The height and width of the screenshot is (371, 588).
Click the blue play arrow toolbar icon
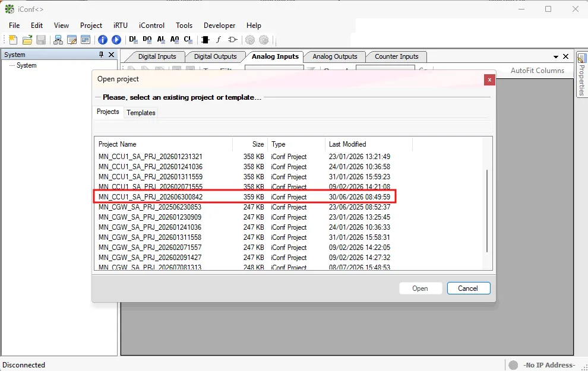[x=116, y=40]
